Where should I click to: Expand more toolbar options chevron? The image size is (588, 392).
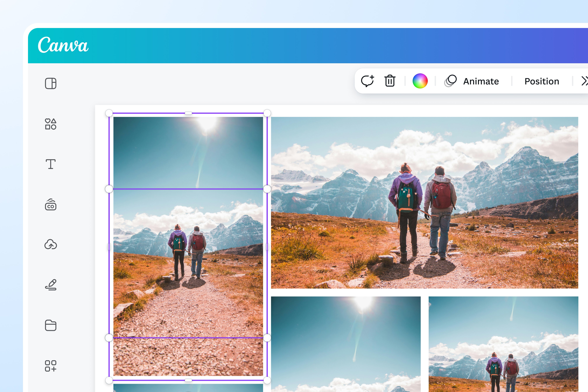pyautogui.click(x=584, y=81)
